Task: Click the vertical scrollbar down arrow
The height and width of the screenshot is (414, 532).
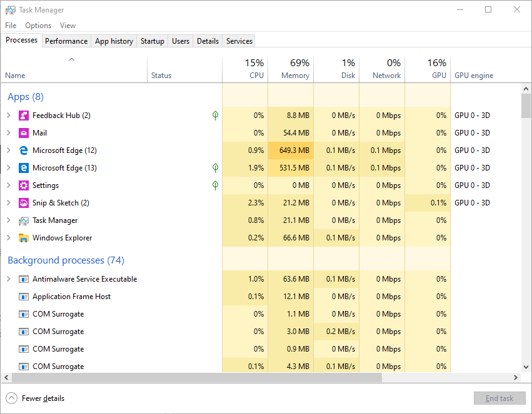Action: (x=526, y=367)
